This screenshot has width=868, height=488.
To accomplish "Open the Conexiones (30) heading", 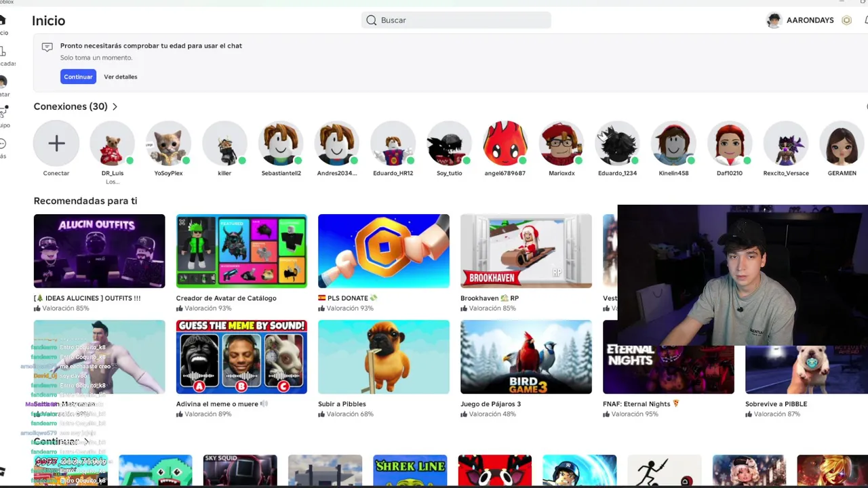I will 71,106.
